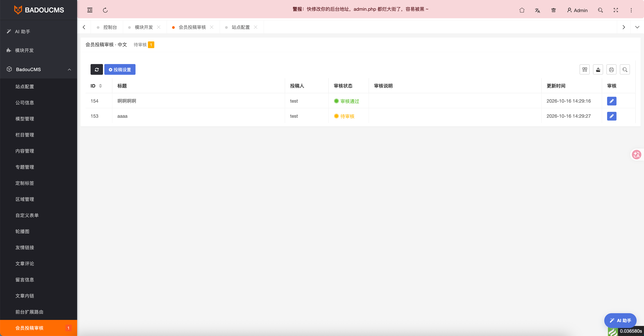Click the dark table reload button

[97, 70]
